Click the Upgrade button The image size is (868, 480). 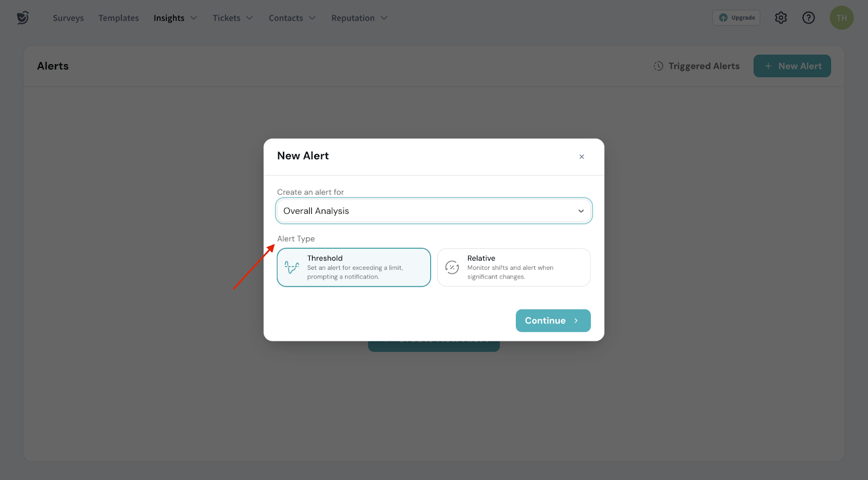(x=736, y=18)
